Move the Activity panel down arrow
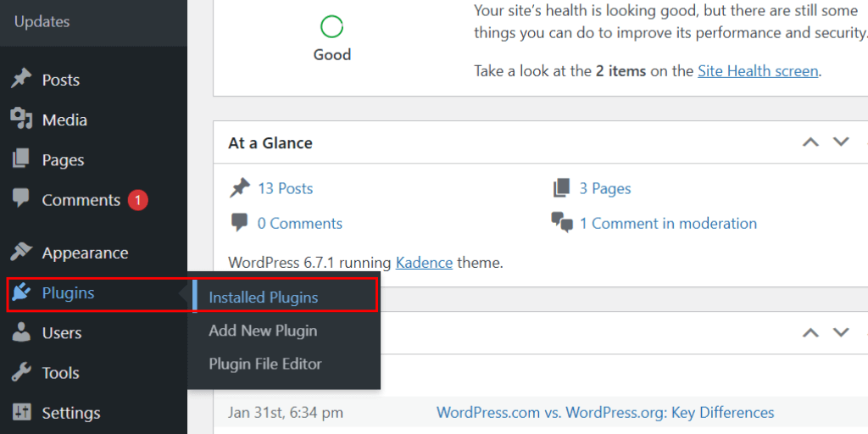The height and width of the screenshot is (434, 868). pos(842,332)
